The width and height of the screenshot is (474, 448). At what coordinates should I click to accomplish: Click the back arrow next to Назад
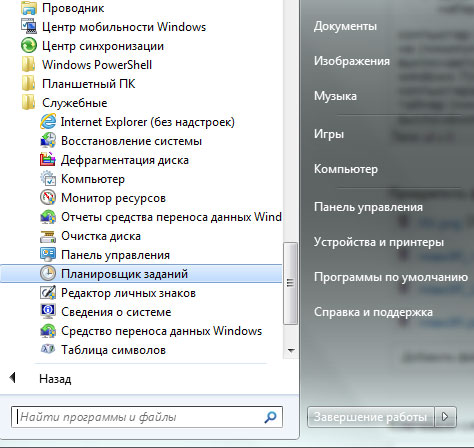(x=13, y=378)
